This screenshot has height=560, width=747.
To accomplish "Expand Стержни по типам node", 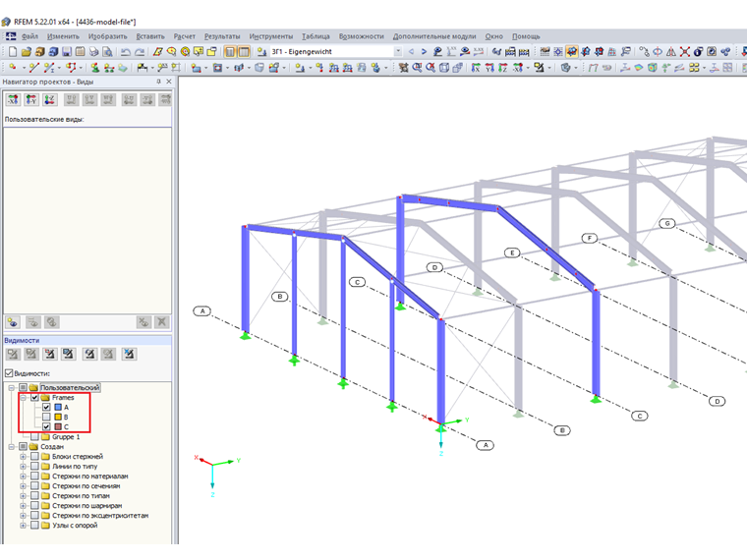I will (x=23, y=496).
